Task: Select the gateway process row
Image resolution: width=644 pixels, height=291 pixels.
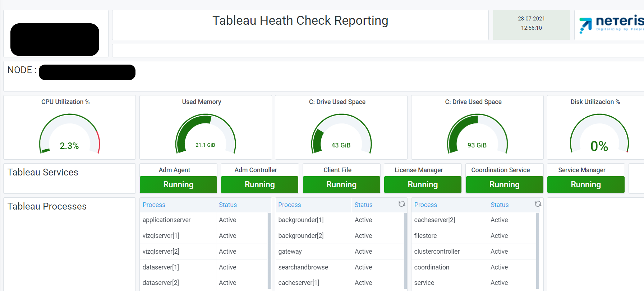Action: click(x=339, y=252)
